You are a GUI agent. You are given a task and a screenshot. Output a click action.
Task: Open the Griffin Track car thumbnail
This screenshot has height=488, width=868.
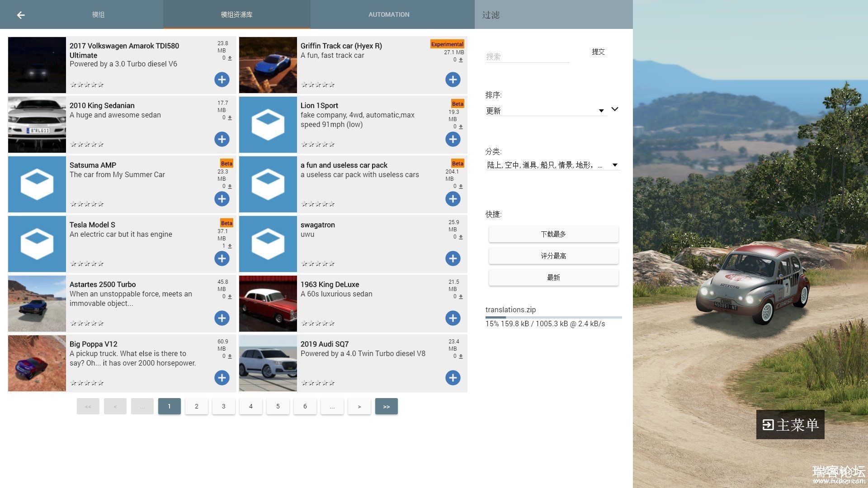[268, 65]
